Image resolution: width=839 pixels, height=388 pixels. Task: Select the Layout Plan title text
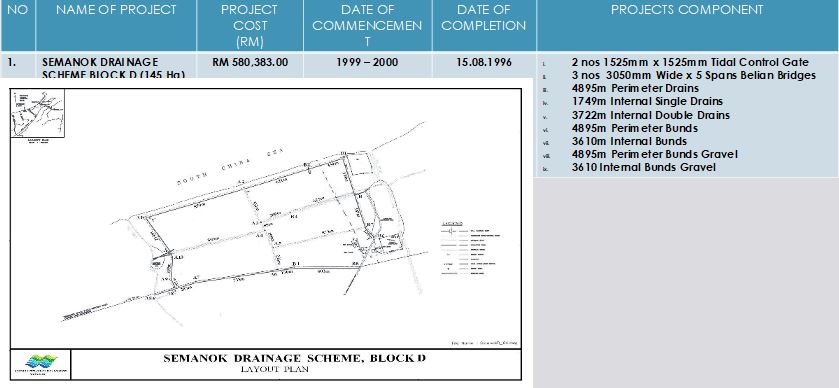click(274, 369)
